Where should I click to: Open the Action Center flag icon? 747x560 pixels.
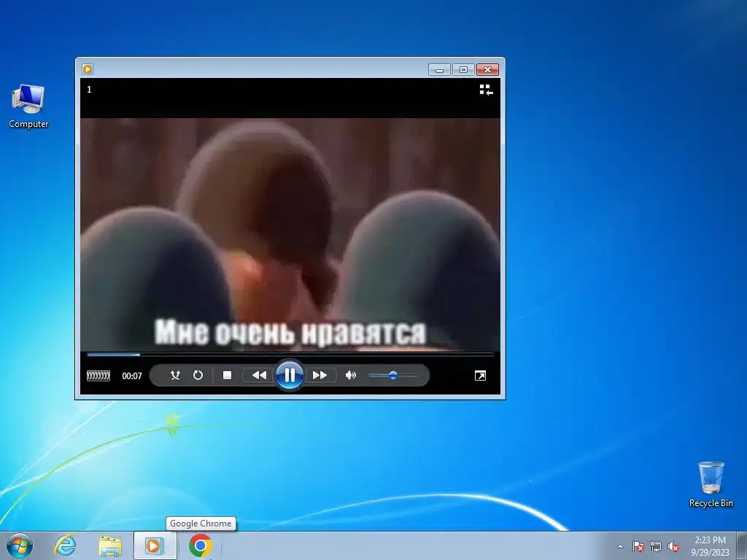tap(638, 546)
